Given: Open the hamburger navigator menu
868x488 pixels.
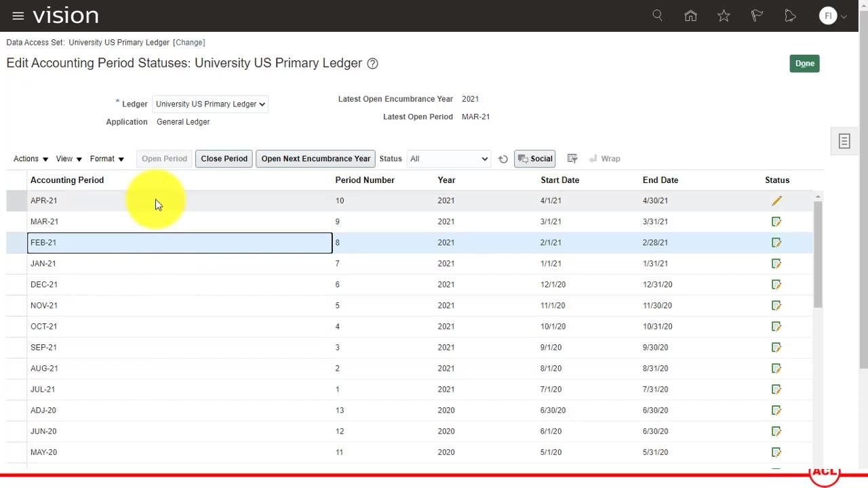Looking at the screenshot, I should pyautogui.click(x=18, y=16).
